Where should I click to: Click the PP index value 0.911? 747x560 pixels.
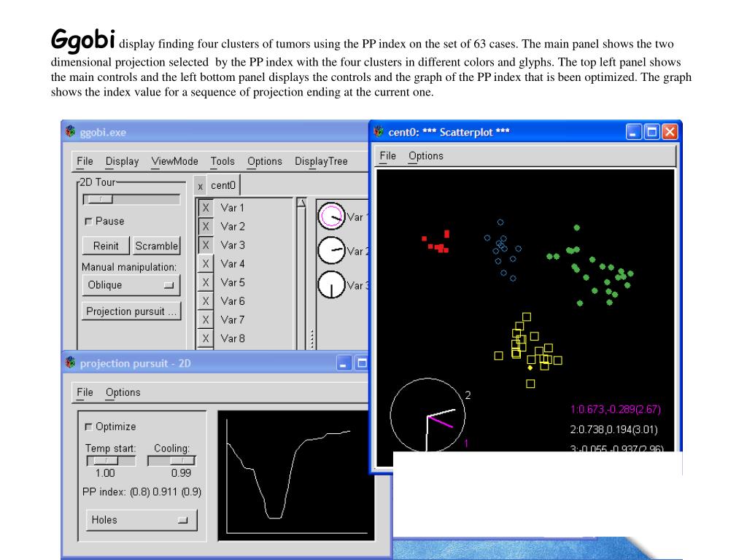click(x=165, y=492)
